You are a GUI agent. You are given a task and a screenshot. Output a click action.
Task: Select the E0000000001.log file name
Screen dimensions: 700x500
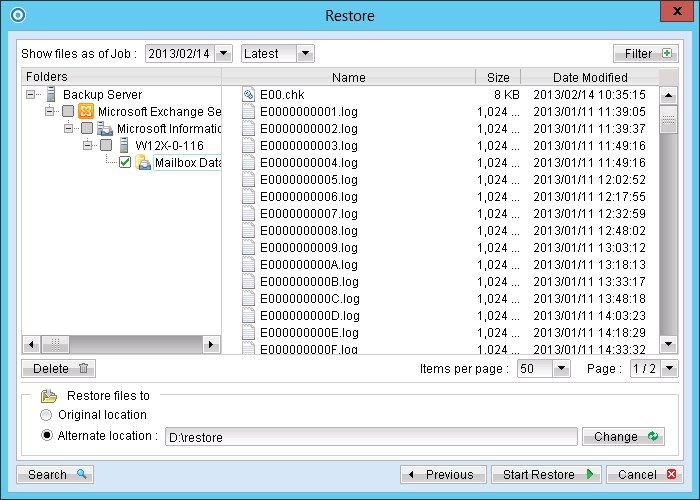tap(309, 112)
